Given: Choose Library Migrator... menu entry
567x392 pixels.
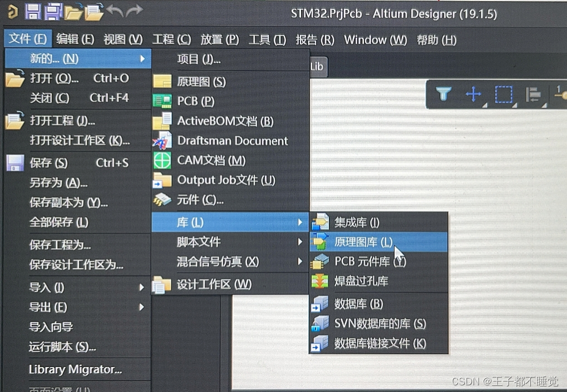Looking at the screenshot, I should [x=77, y=369].
